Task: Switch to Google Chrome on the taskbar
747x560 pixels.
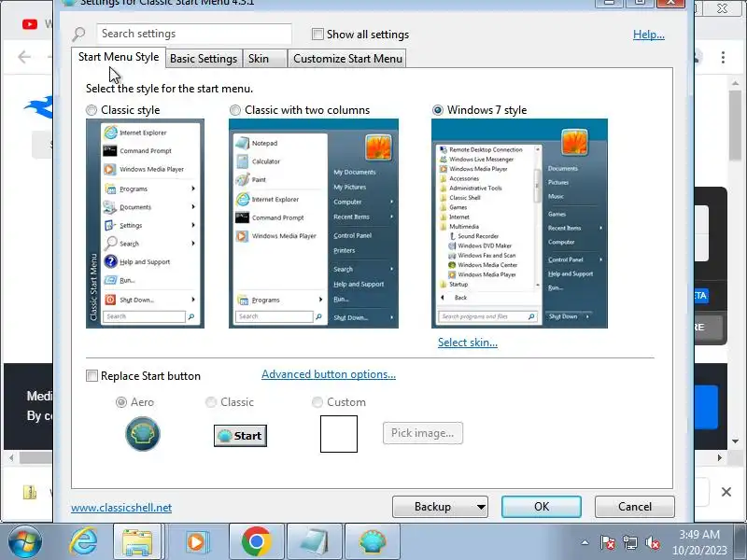Action: [256, 542]
